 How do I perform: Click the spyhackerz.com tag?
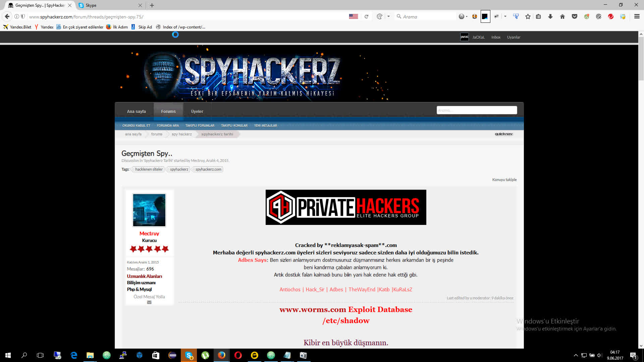(x=208, y=169)
